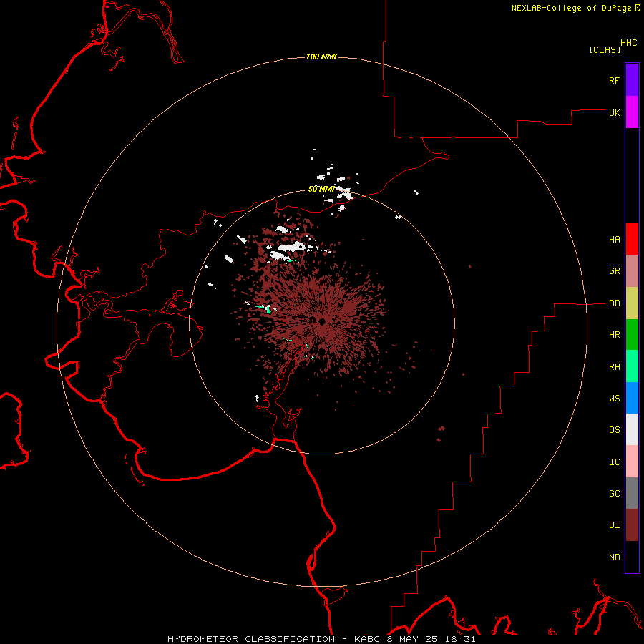This screenshot has height=644, width=644.
Task: Select the white DS legend swatch
Action: point(632,429)
